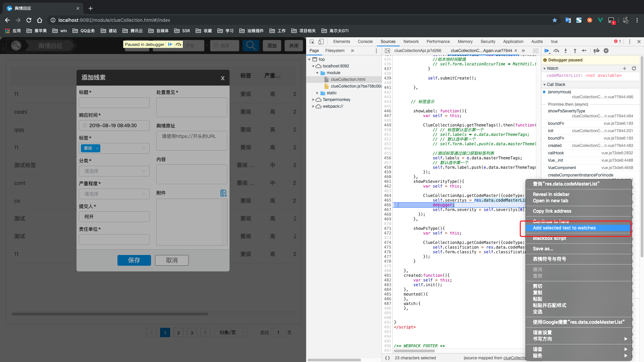
Task: Click the 保存 button
Action: [x=134, y=260]
